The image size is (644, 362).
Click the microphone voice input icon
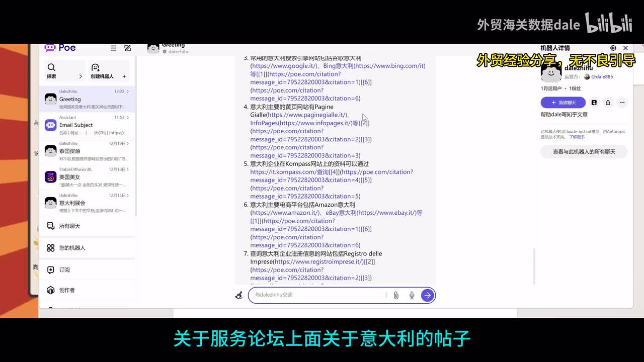(412, 295)
